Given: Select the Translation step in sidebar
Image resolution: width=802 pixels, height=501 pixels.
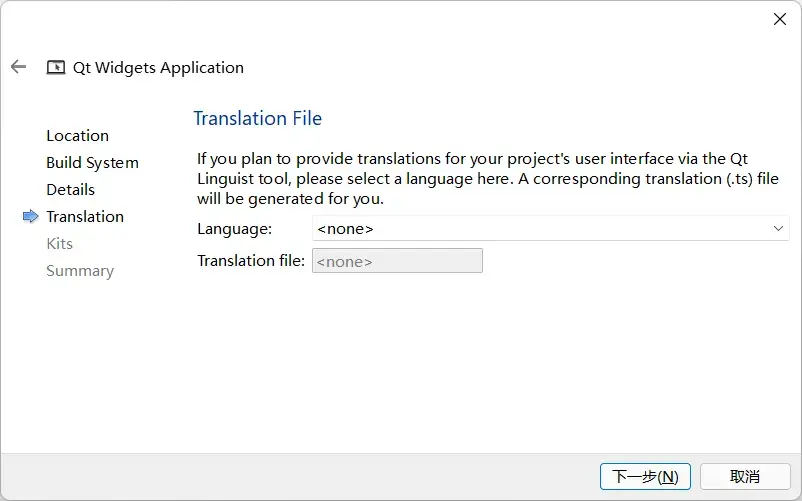Looking at the screenshot, I should click(85, 216).
